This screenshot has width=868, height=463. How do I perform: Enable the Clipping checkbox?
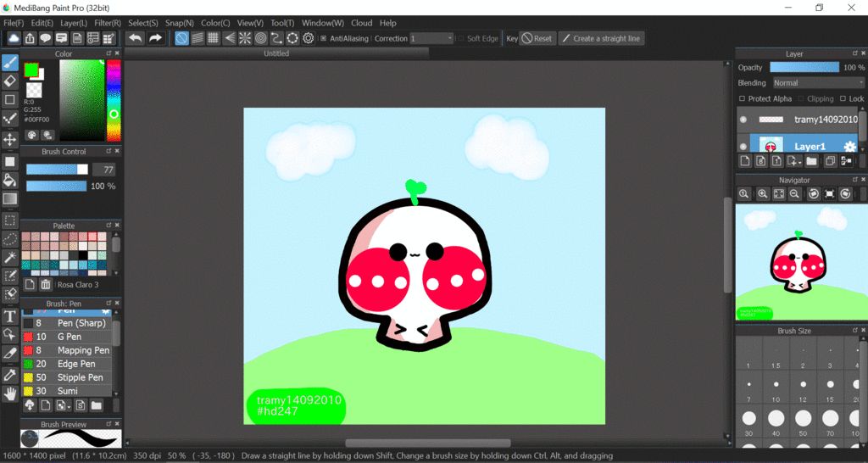point(801,98)
